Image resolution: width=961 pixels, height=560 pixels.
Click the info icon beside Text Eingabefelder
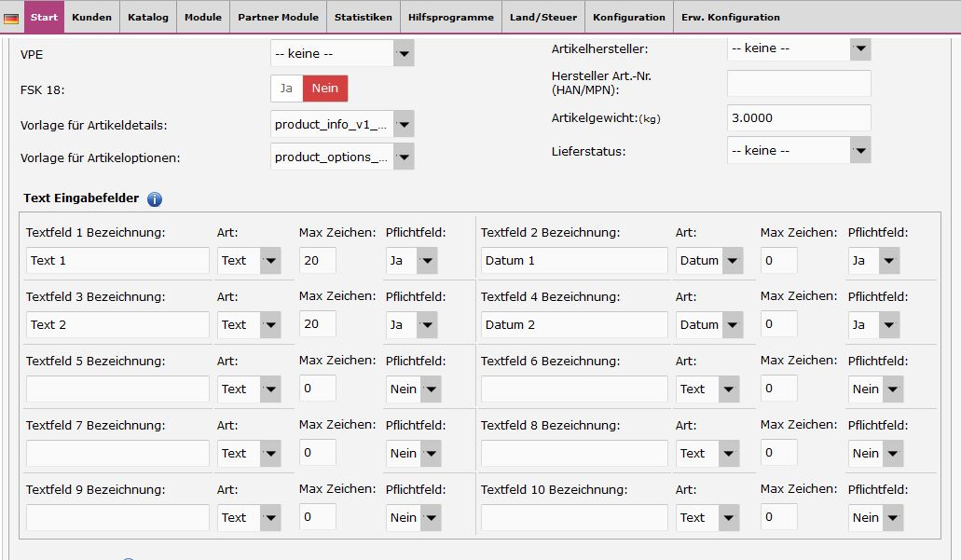click(x=155, y=198)
